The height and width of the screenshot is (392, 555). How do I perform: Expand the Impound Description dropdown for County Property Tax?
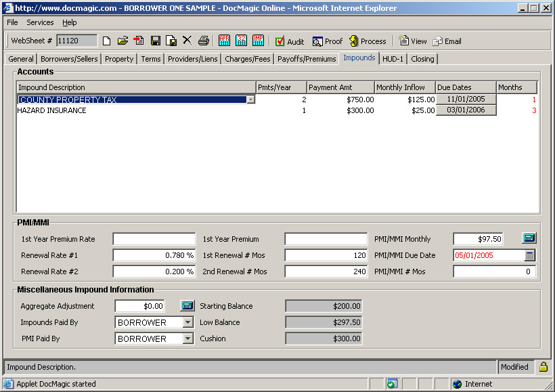[x=250, y=100]
